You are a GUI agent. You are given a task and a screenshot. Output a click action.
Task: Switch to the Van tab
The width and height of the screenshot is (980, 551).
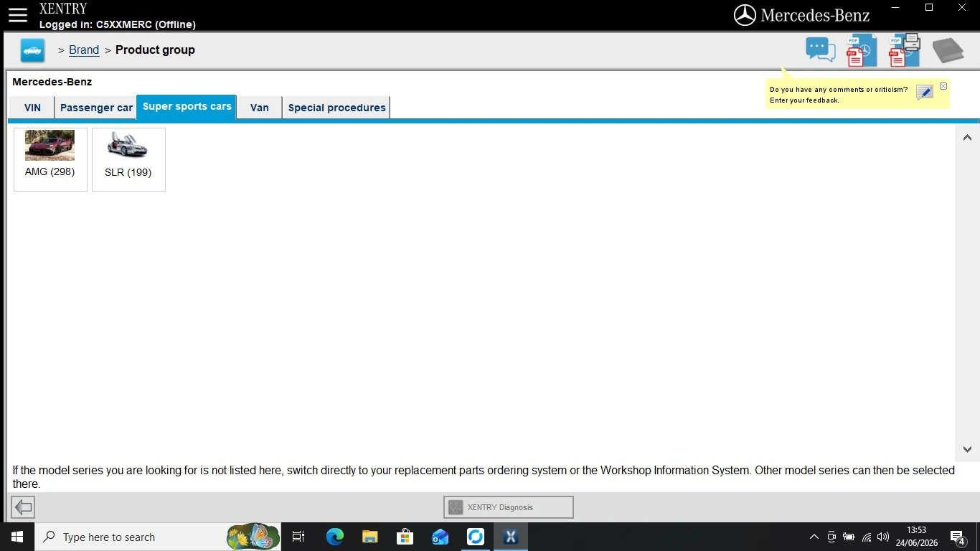(x=260, y=108)
